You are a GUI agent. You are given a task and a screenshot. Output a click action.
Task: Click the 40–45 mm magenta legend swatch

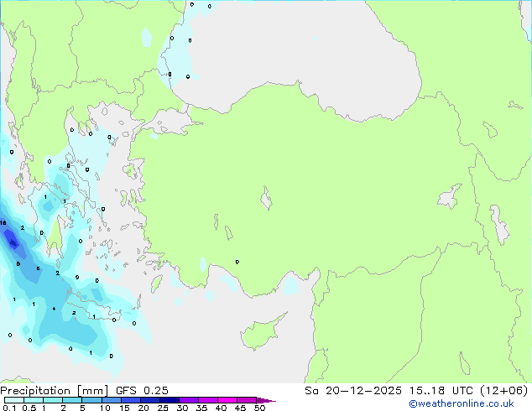(x=227, y=400)
